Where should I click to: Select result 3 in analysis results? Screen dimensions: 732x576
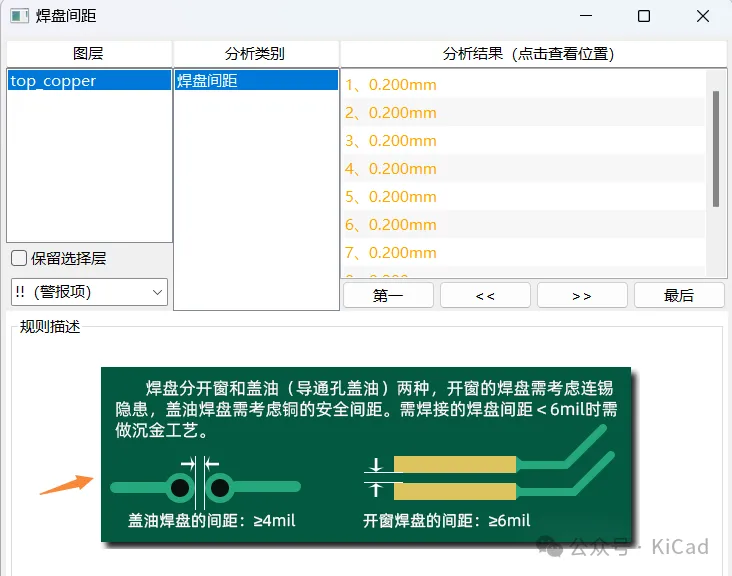click(391, 141)
